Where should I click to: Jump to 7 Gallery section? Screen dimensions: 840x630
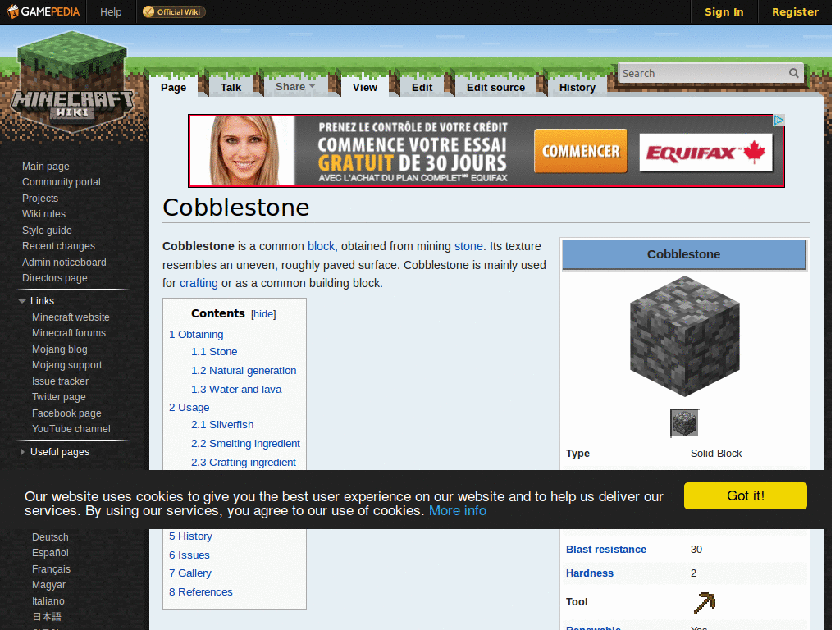tap(190, 573)
